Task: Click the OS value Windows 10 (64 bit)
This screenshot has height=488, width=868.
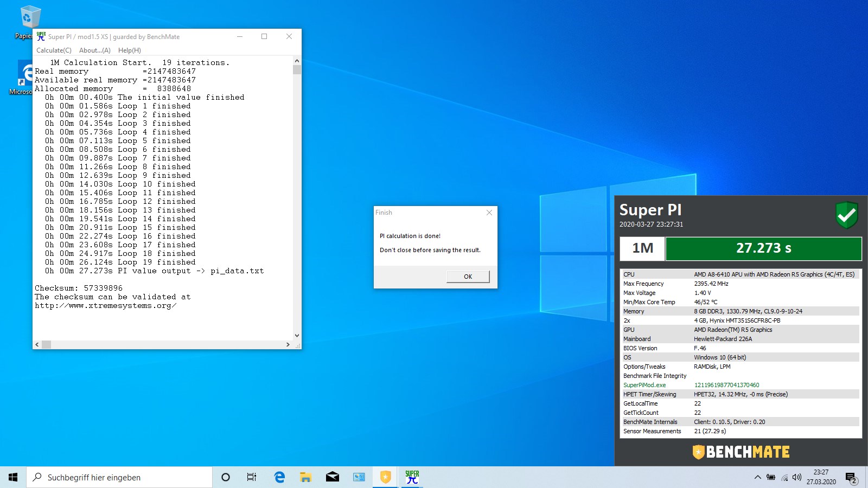Action: point(720,357)
